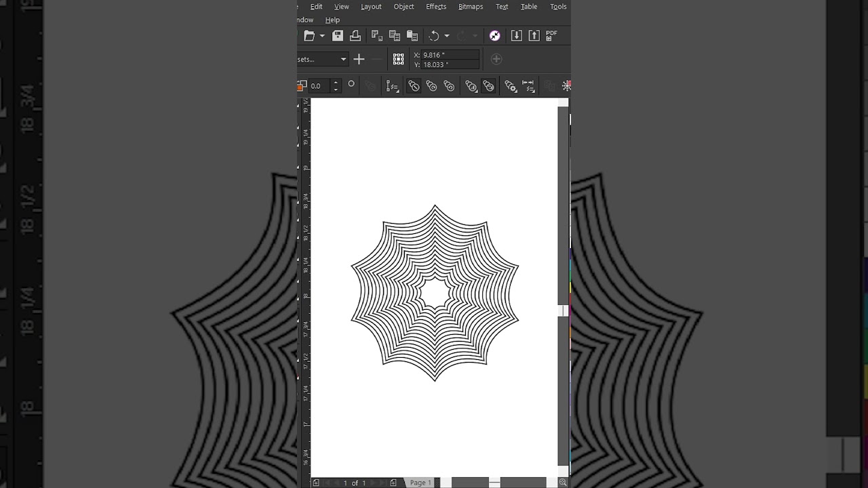Select the Direct blend option
The height and width of the screenshot is (488, 868).
click(414, 86)
